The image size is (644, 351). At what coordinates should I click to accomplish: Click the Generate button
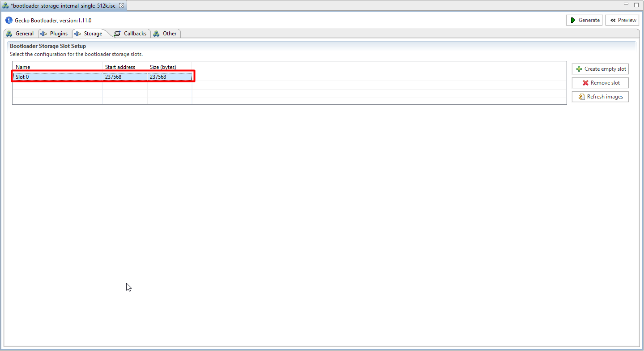click(x=584, y=20)
